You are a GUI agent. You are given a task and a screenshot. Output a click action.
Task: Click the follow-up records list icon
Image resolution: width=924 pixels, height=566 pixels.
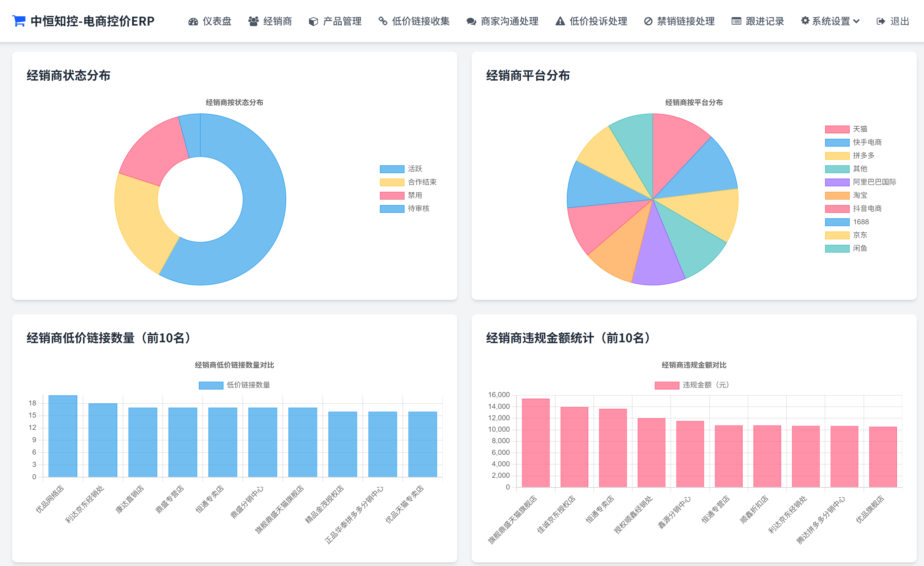736,21
